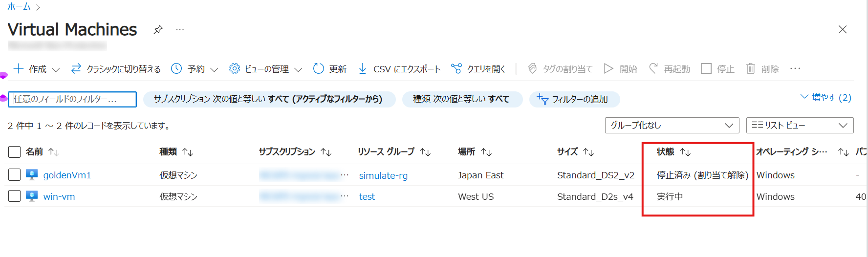Sort by 場所 column
This screenshot has height=257, width=868.
[x=475, y=152]
